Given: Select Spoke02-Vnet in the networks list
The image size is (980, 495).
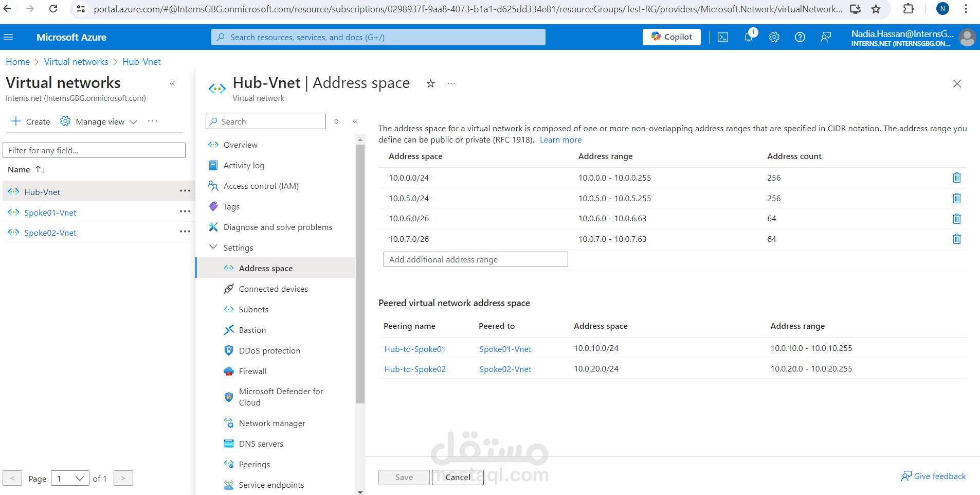Looking at the screenshot, I should [50, 233].
